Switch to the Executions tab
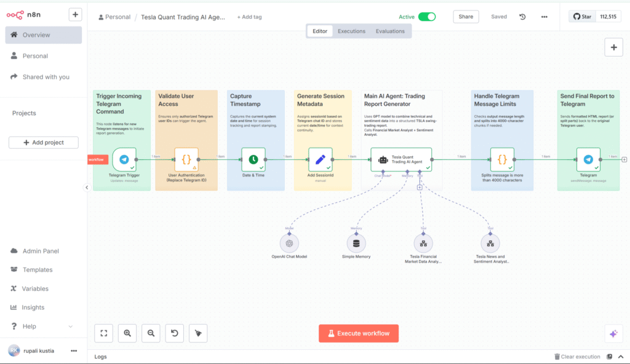 click(x=351, y=31)
